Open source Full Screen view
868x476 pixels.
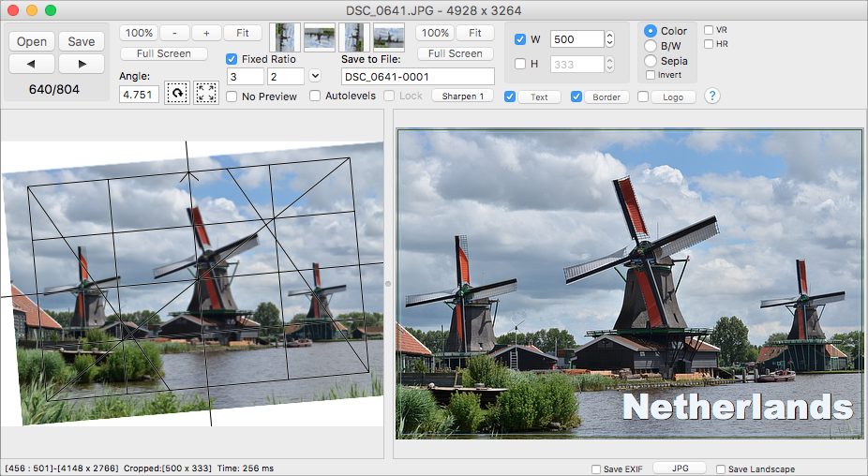[164, 53]
